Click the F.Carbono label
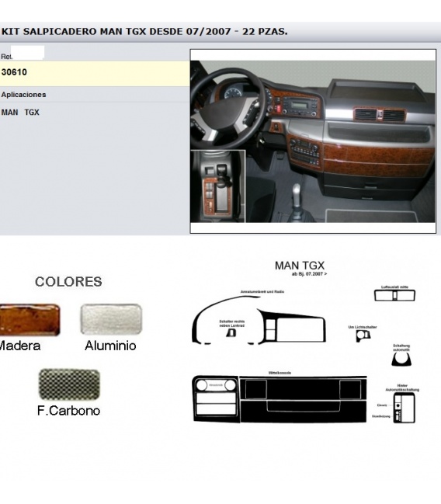The height and width of the screenshot is (504, 441). click(x=69, y=411)
